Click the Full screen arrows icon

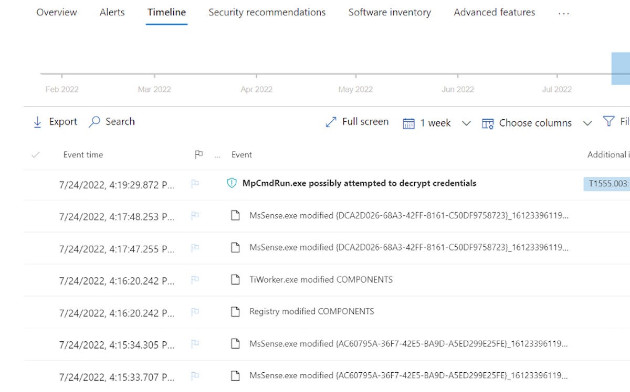tap(331, 122)
